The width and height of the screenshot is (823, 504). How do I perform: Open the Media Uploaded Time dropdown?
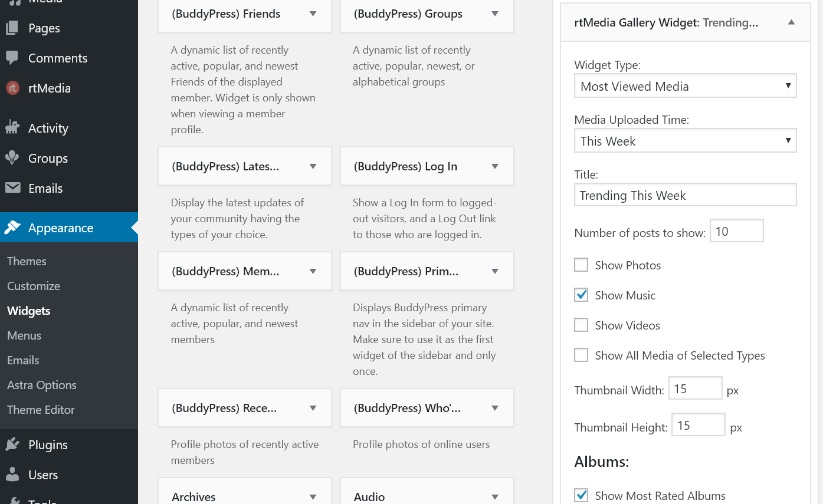[684, 140]
